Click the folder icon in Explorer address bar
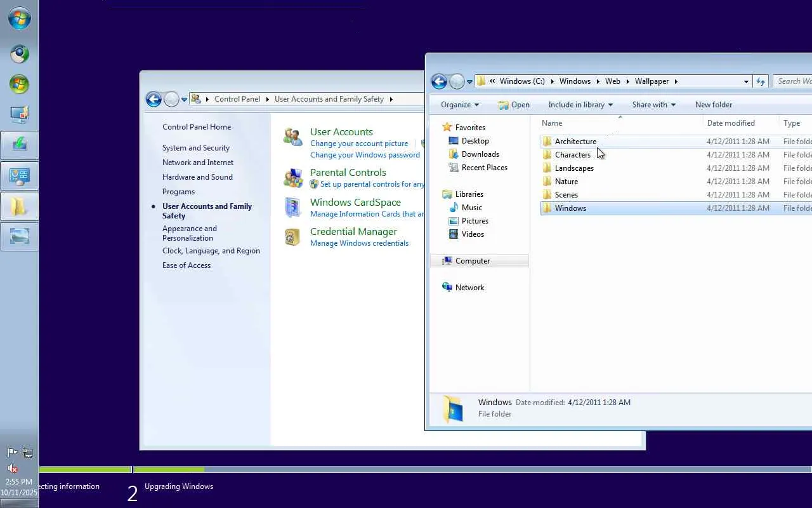The image size is (812, 508). pos(481,81)
